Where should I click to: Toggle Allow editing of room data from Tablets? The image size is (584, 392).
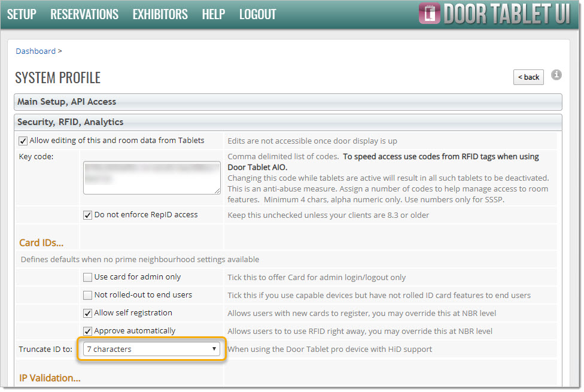(23, 141)
